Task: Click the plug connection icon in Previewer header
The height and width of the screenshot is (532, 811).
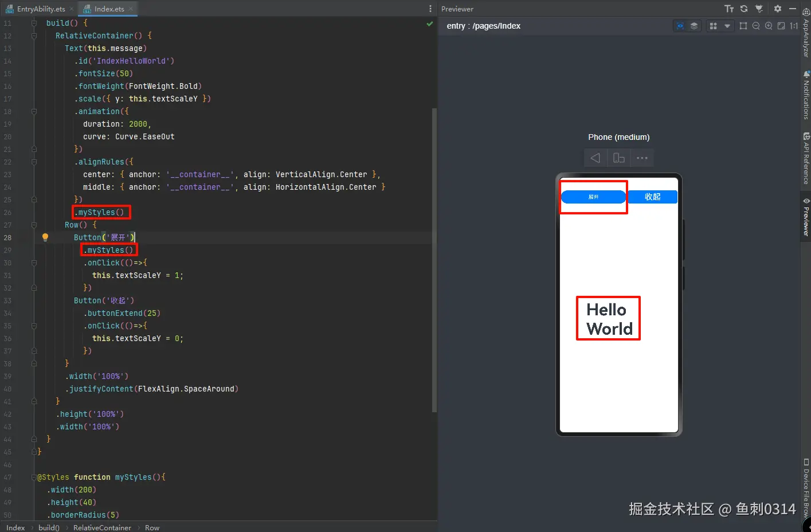Action: point(759,9)
